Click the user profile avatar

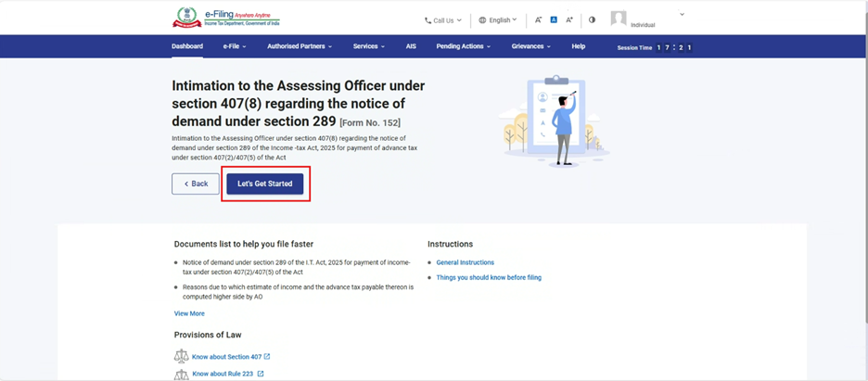pos(619,19)
